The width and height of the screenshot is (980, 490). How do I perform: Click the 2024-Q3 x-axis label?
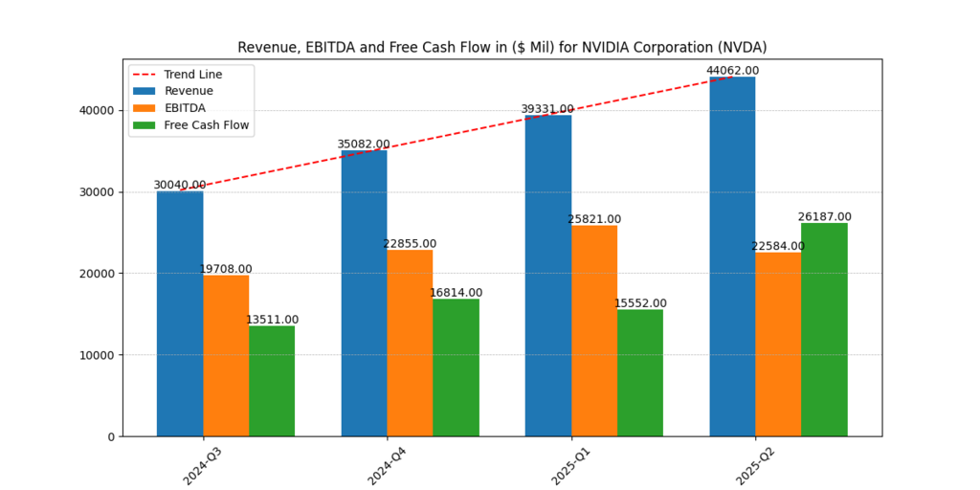click(203, 463)
